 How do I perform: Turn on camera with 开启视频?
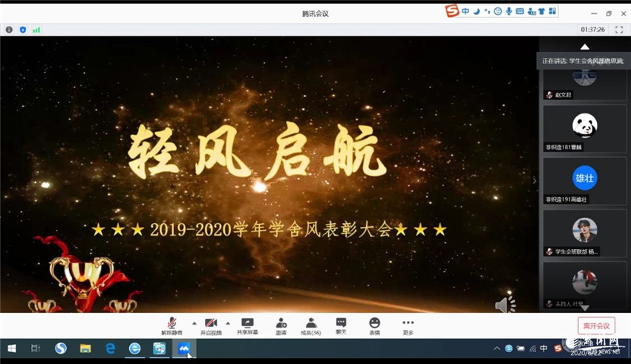[211, 325]
